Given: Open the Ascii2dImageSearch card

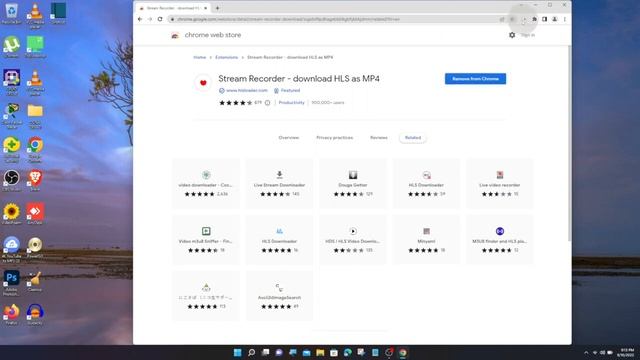Looking at the screenshot, I should (279, 296).
